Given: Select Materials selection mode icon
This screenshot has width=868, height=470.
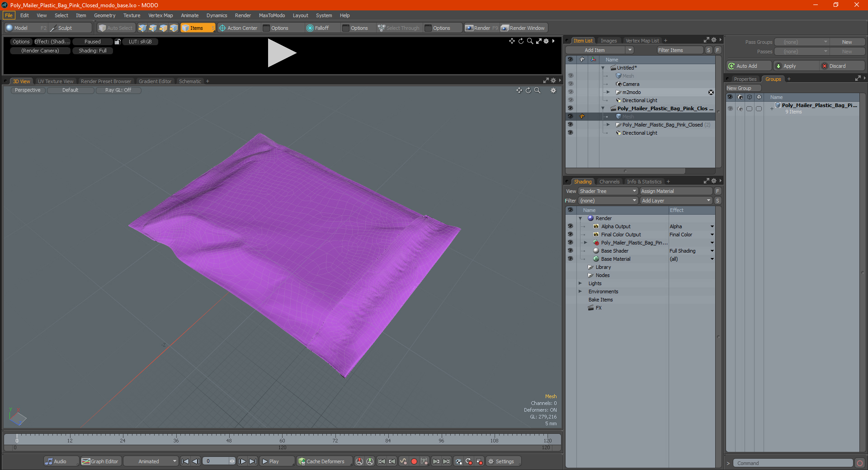Looking at the screenshot, I should (174, 28).
